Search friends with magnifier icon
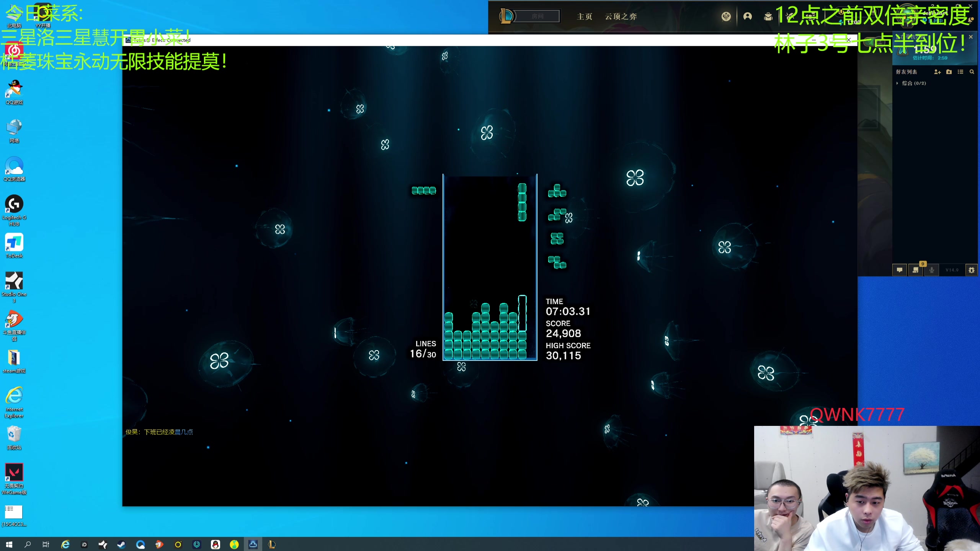Screen dimensions: 980x551 click(x=972, y=72)
